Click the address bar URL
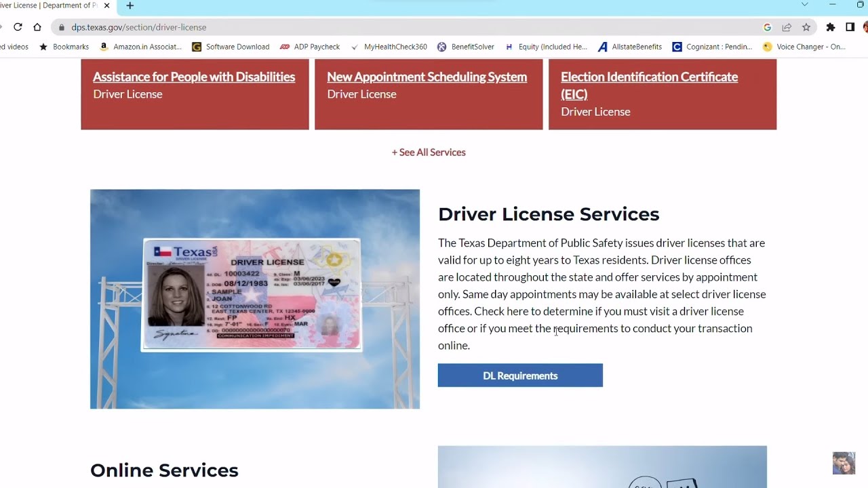This screenshot has width=868, height=488. pyautogui.click(x=139, y=27)
